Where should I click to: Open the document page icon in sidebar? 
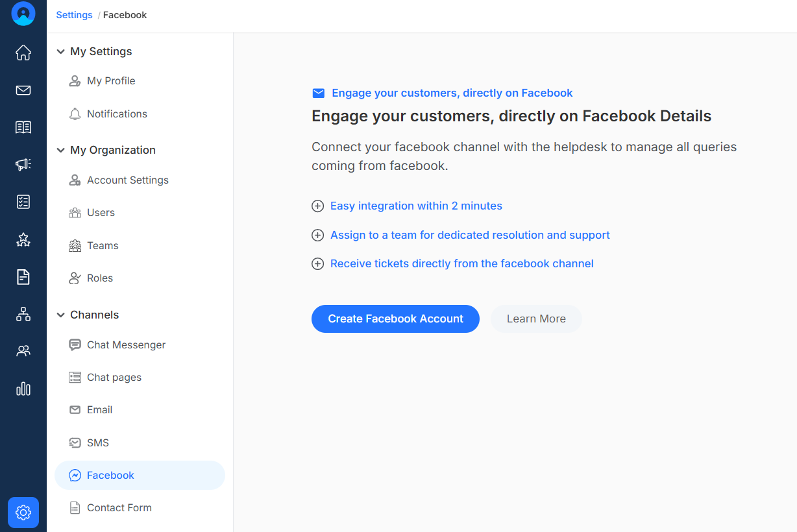[x=23, y=277]
